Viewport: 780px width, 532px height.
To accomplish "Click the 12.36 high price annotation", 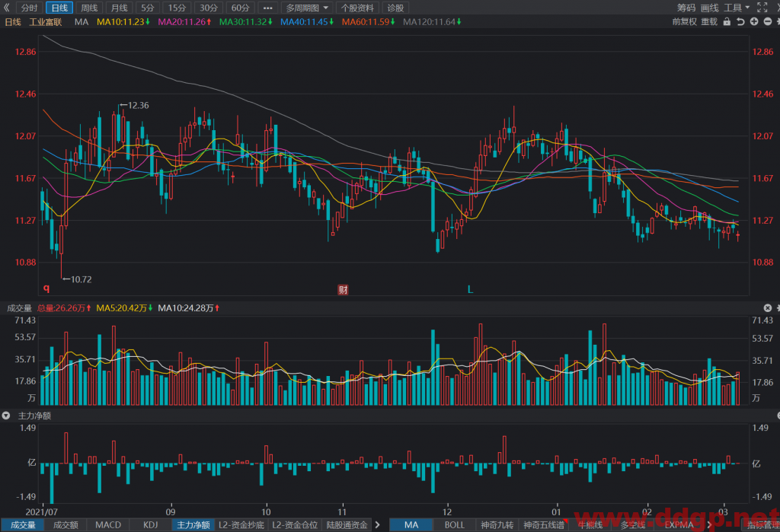I will coord(134,105).
